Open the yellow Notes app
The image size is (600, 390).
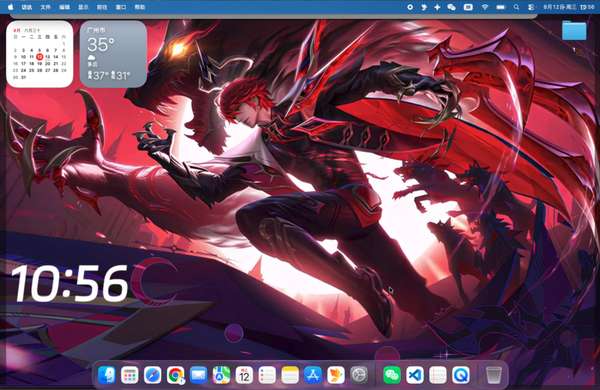coord(290,375)
